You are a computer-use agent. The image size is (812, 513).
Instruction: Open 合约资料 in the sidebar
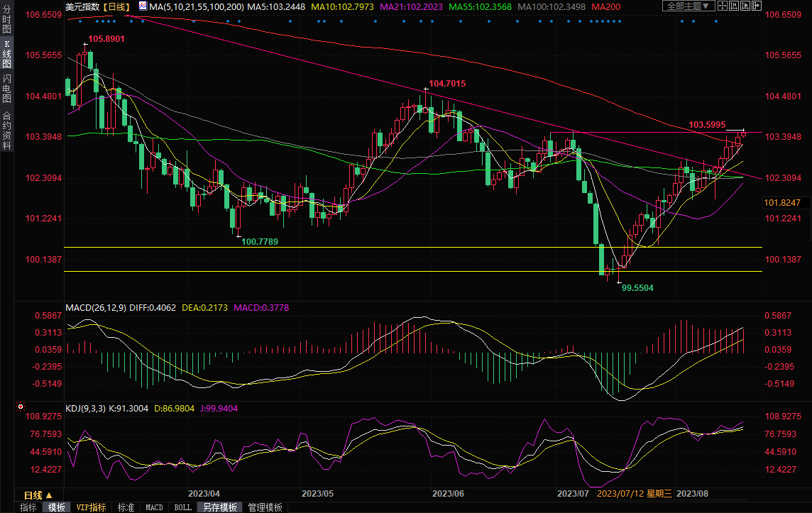click(x=7, y=130)
